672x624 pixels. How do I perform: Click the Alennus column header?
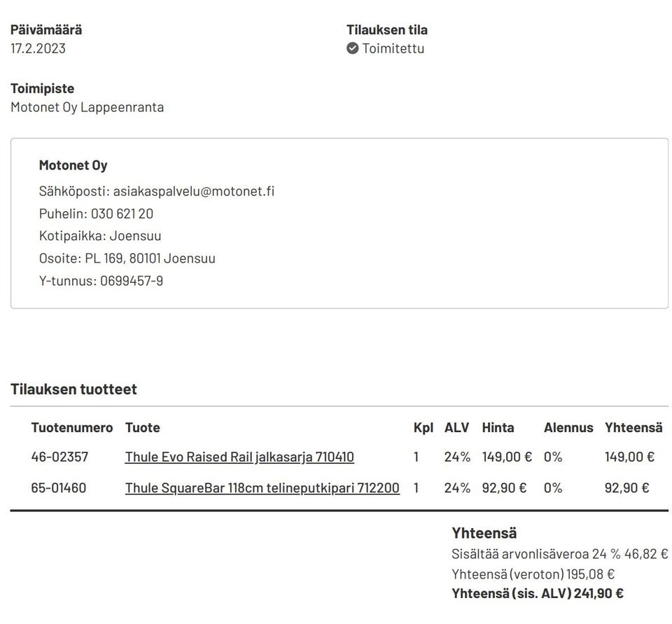click(x=568, y=428)
